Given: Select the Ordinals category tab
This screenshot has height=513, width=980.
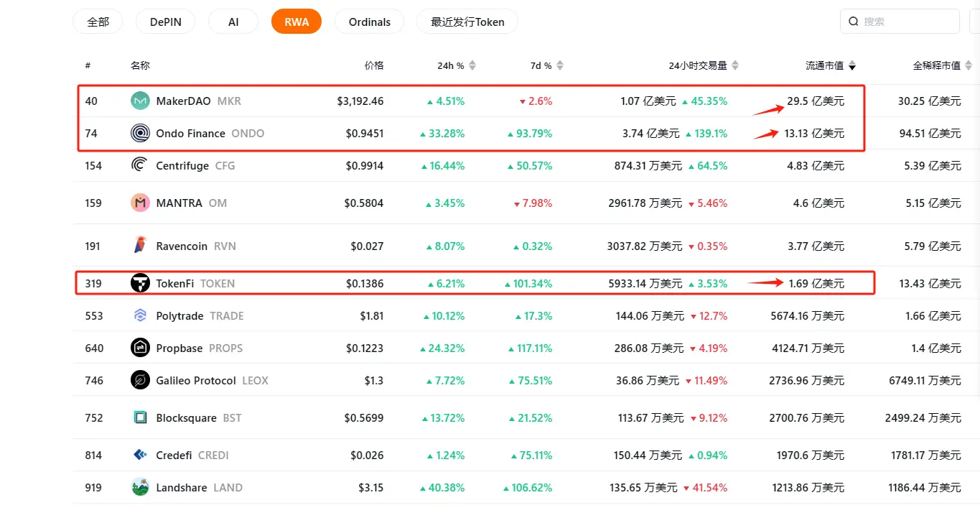Looking at the screenshot, I should (370, 22).
